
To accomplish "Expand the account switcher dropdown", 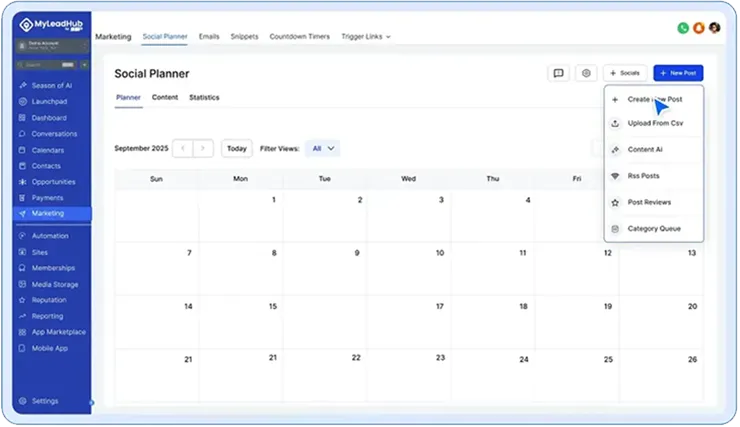I will point(52,46).
